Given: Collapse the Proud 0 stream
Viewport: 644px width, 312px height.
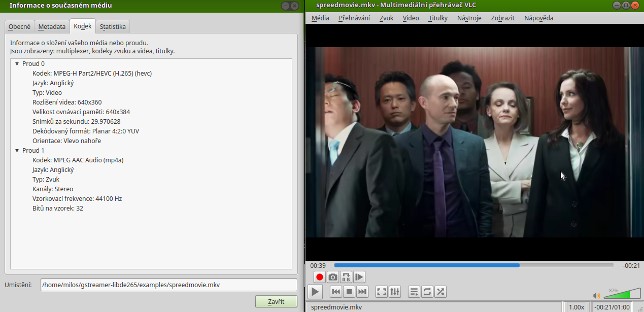Looking at the screenshot, I should (x=17, y=64).
